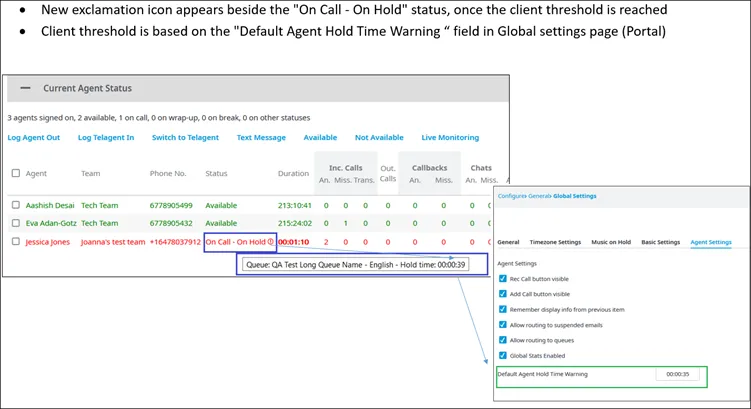Image resolution: width=751 pixels, height=409 pixels.
Task: Click agent name Eva Adan-Gotz
Action: (51, 223)
